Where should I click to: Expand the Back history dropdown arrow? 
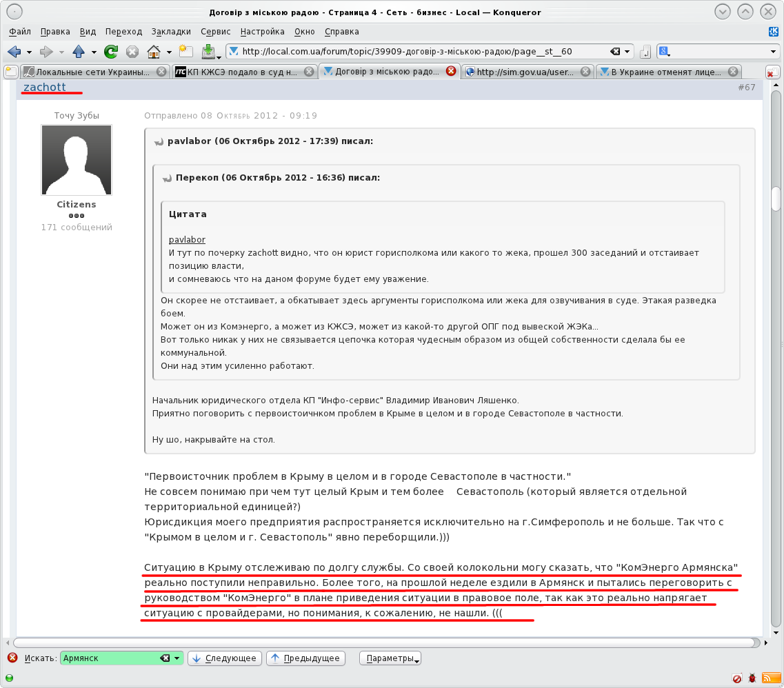click(x=29, y=52)
